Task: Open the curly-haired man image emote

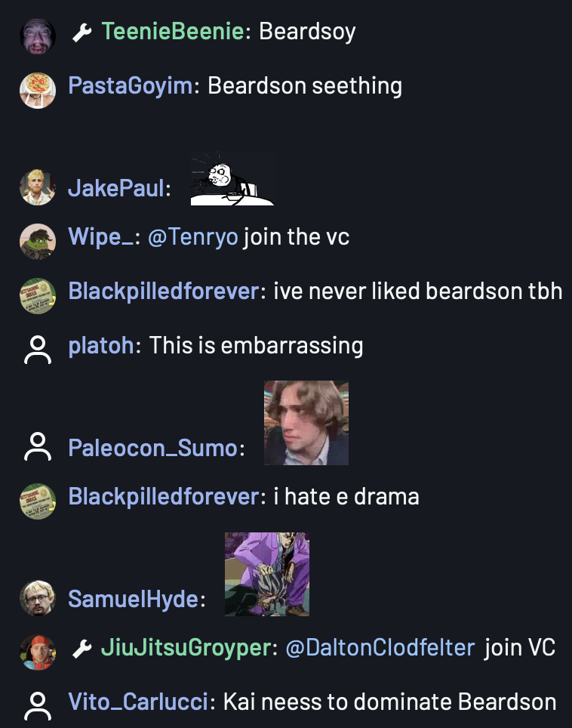Action: tap(306, 423)
